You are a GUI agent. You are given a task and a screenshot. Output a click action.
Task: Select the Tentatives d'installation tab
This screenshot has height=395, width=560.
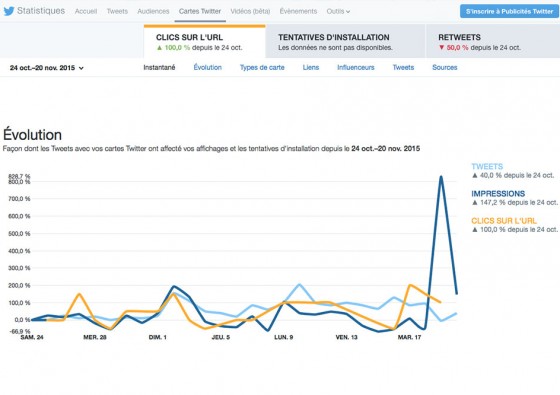click(x=345, y=42)
